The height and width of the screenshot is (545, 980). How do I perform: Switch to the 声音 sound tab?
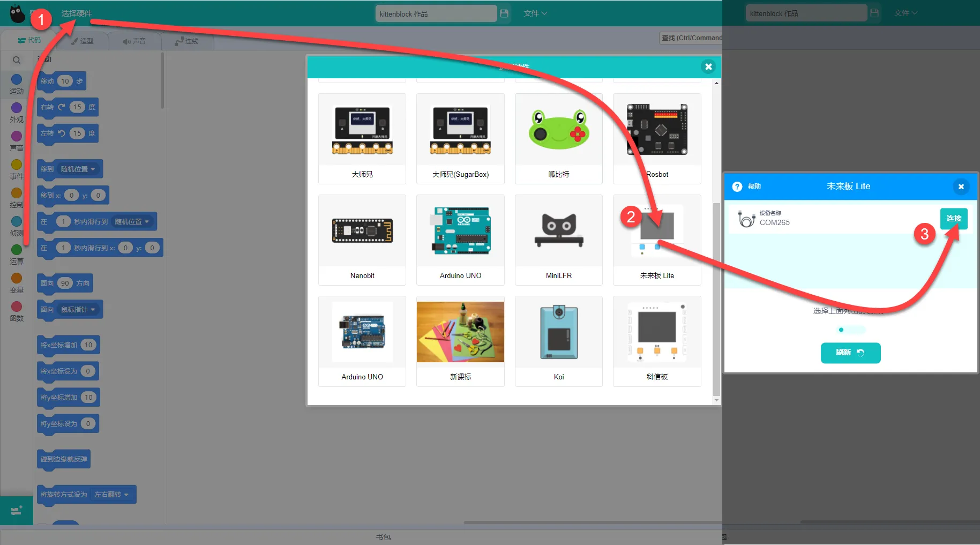coord(134,41)
